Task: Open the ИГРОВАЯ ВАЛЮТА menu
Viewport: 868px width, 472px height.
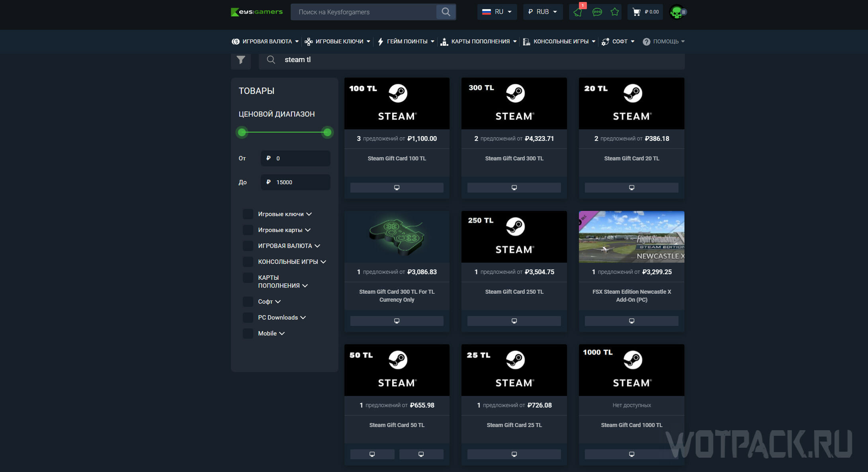Action: tap(265, 41)
